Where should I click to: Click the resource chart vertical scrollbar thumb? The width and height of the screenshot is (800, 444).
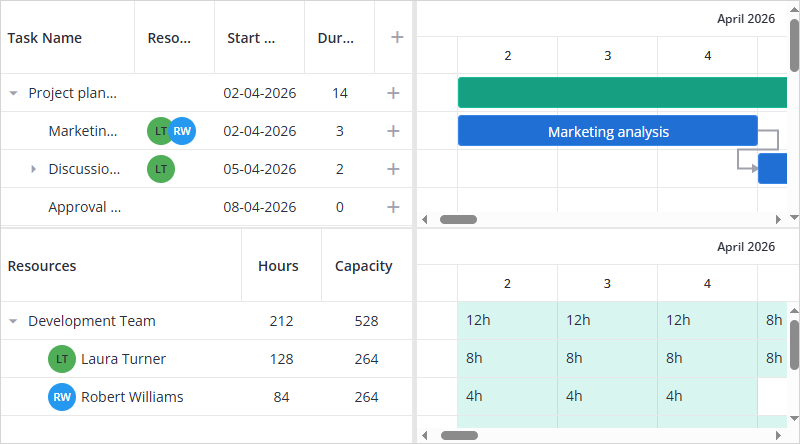[794, 344]
